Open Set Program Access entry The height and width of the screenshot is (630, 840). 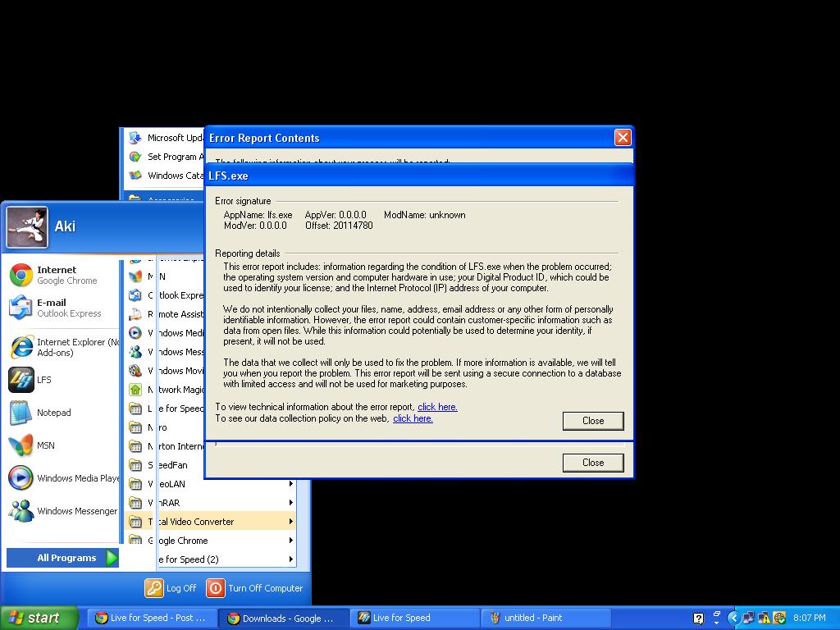164,157
